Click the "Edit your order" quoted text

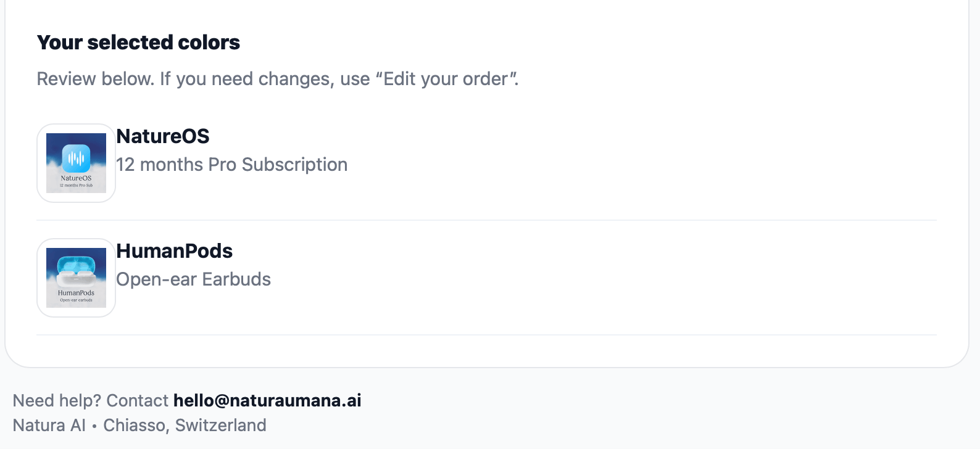click(x=446, y=79)
